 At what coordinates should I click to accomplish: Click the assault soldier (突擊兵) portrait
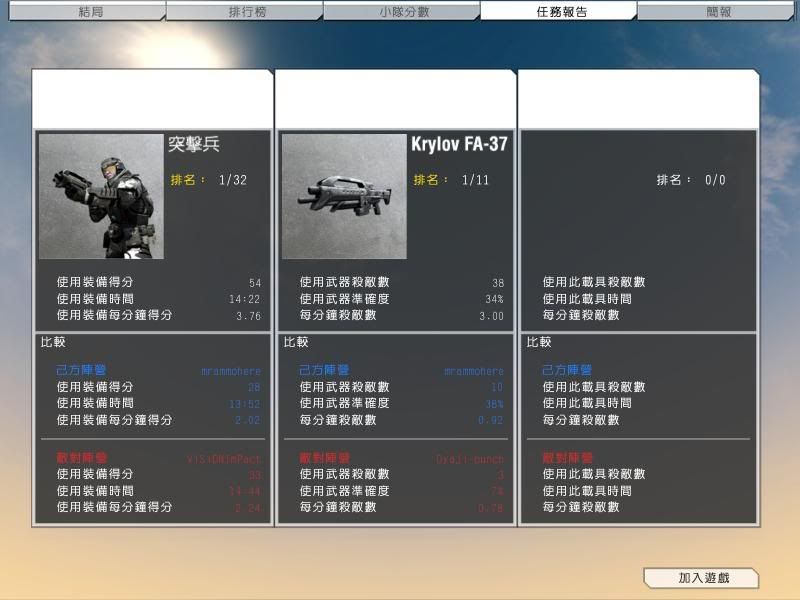coord(101,197)
